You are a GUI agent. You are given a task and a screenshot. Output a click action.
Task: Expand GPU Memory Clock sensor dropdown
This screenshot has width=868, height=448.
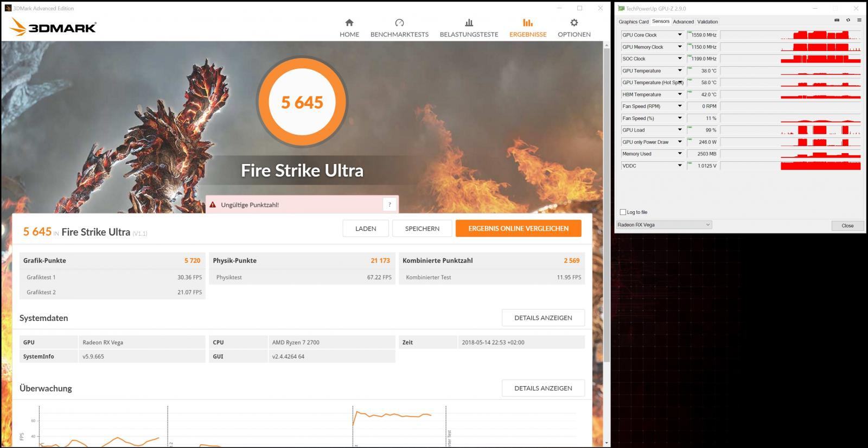coord(679,47)
